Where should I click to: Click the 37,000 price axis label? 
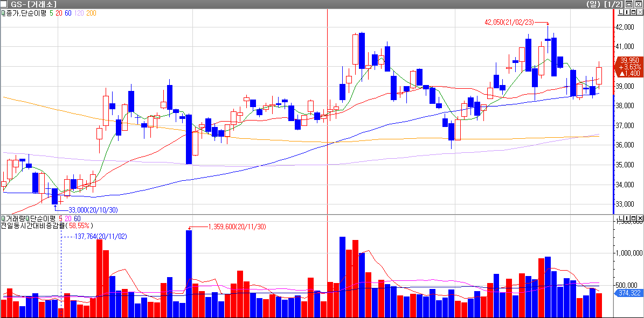[x=625, y=125]
